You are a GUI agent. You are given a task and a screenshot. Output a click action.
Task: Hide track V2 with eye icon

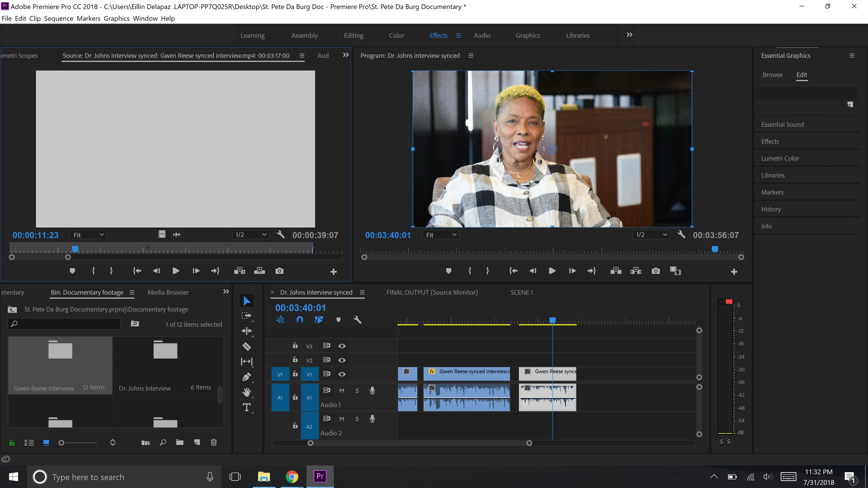[342, 360]
